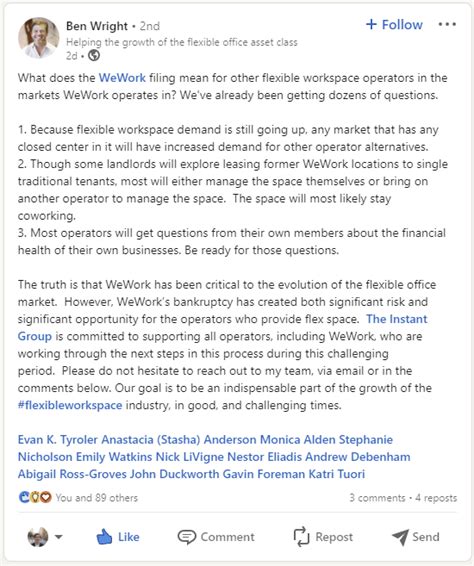Viewport: 474px width, 566px height.
Task: Open the "You and 89 others" list
Action: [x=97, y=498]
